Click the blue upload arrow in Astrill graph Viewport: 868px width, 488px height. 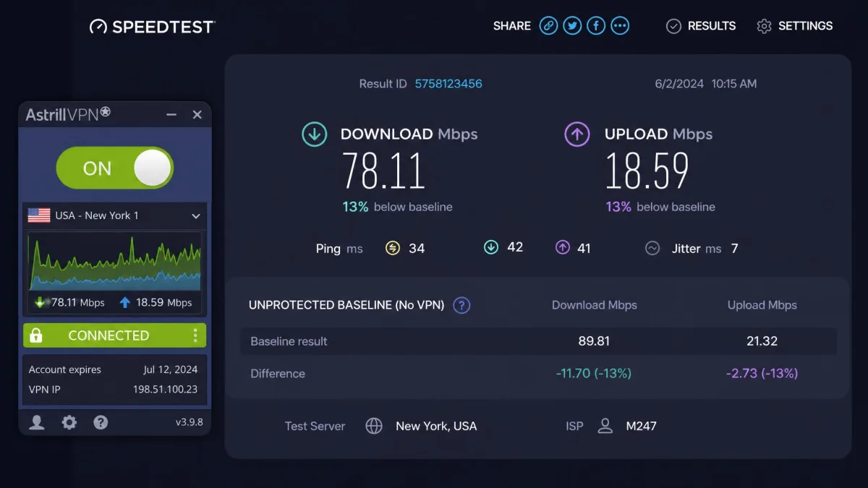coord(125,302)
